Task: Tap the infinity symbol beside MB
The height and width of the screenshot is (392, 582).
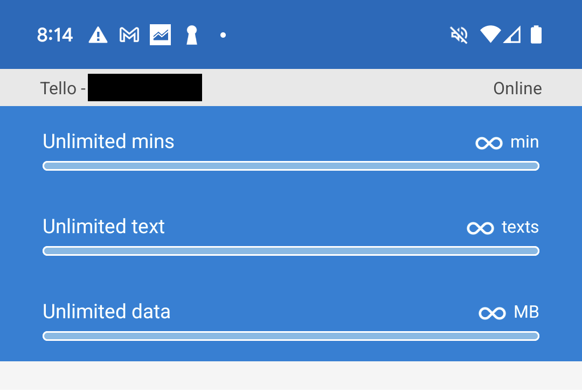Action: [492, 313]
